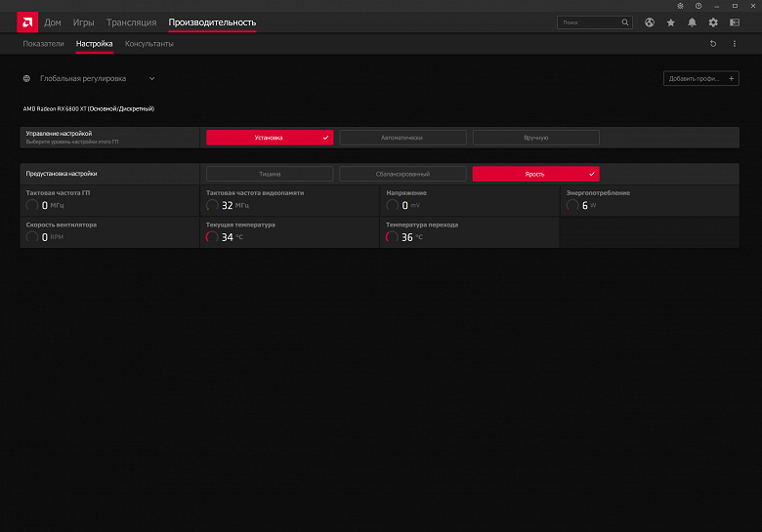Close the AMD software window

[753, 6]
